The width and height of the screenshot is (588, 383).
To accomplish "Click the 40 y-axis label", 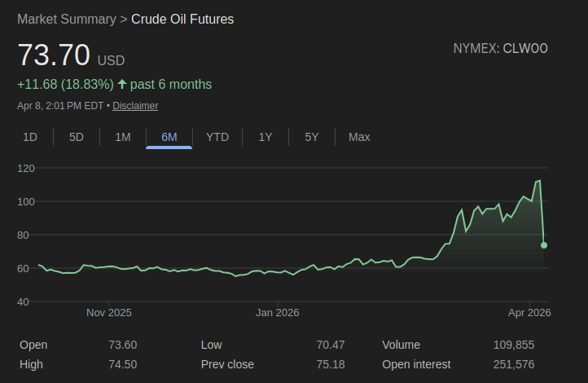I will (23, 302).
